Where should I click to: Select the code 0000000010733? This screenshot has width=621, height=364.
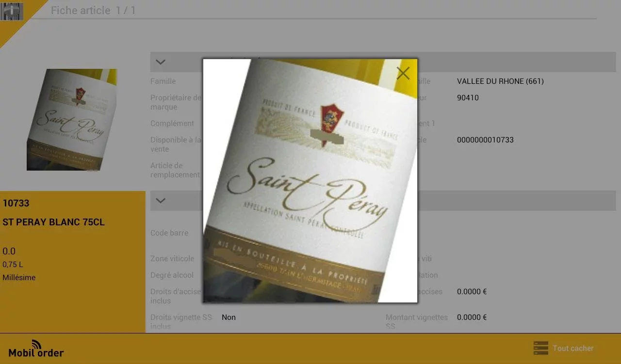point(485,140)
